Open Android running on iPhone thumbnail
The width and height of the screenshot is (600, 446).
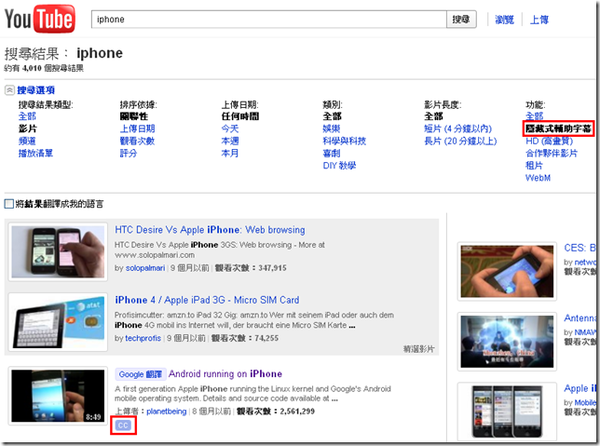point(58,396)
